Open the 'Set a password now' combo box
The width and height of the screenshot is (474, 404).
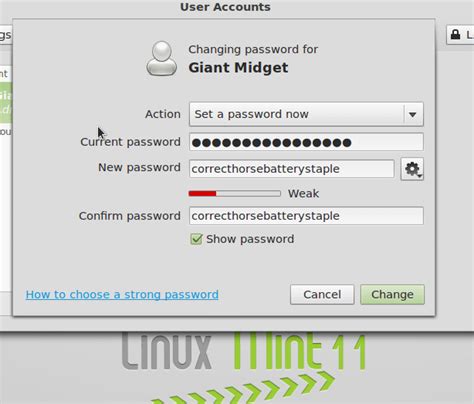[306, 114]
